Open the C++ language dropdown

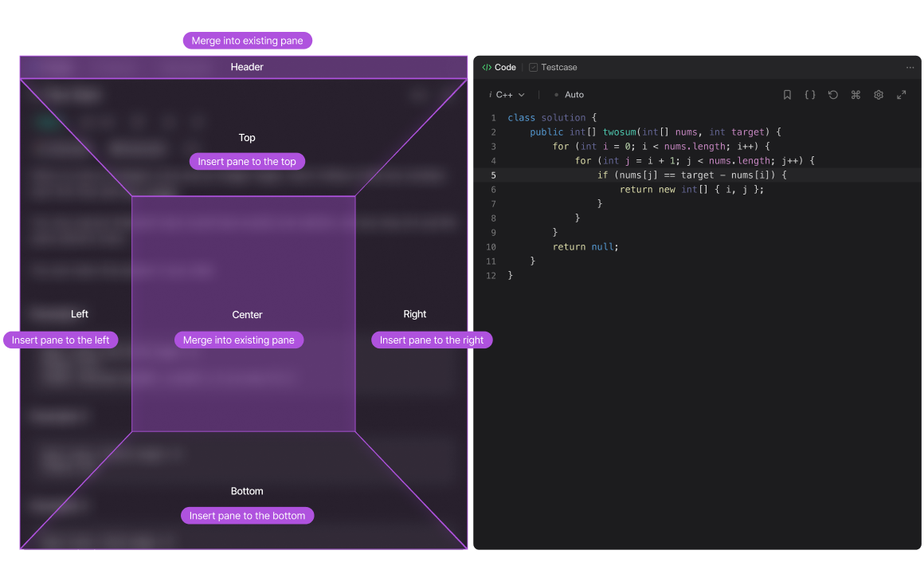tap(510, 95)
